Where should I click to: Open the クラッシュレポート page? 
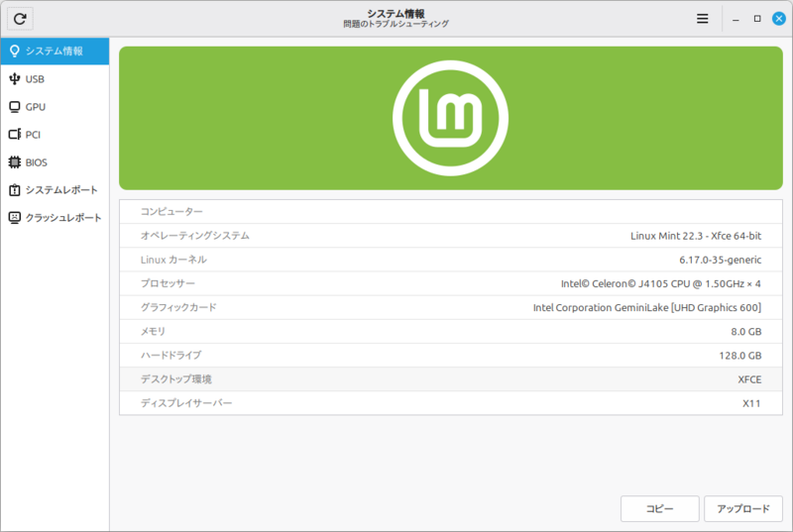(x=55, y=218)
